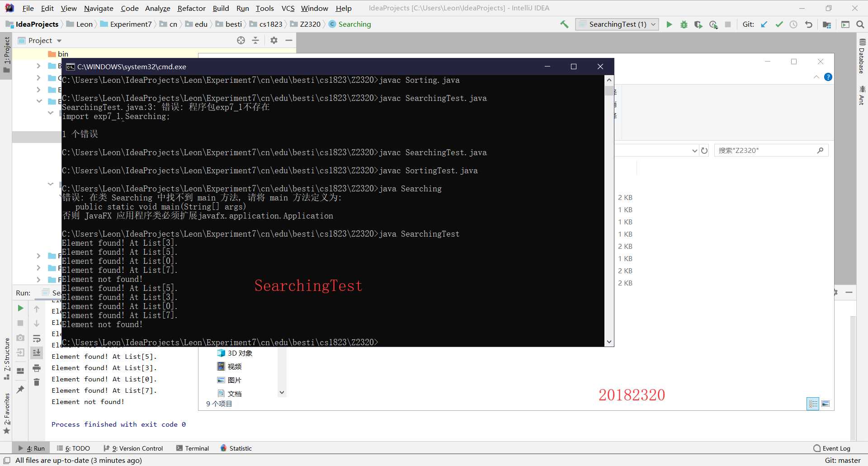Toggle tool window bars in status bar

(7, 461)
